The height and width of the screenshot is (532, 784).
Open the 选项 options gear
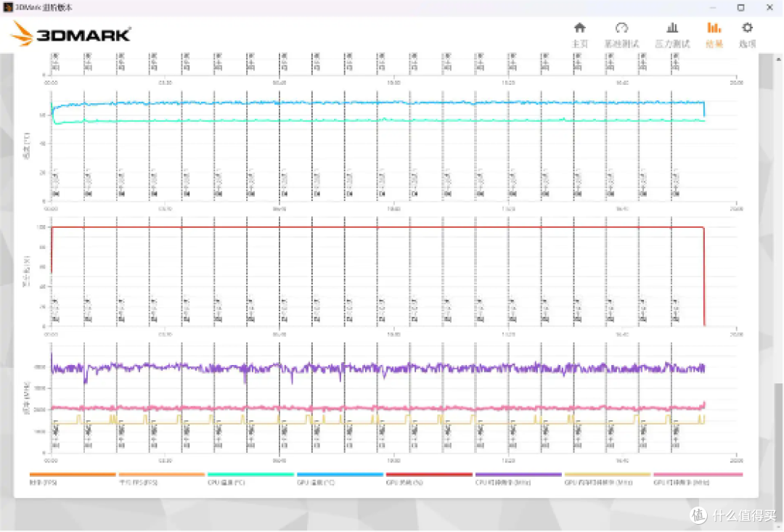pyautogui.click(x=748, y=35)
